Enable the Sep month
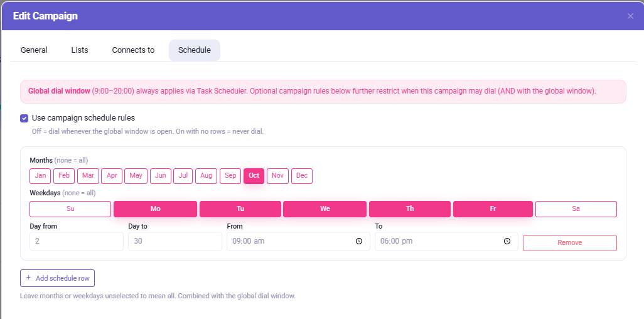644x319 pixels. click(x=230, y=176)
